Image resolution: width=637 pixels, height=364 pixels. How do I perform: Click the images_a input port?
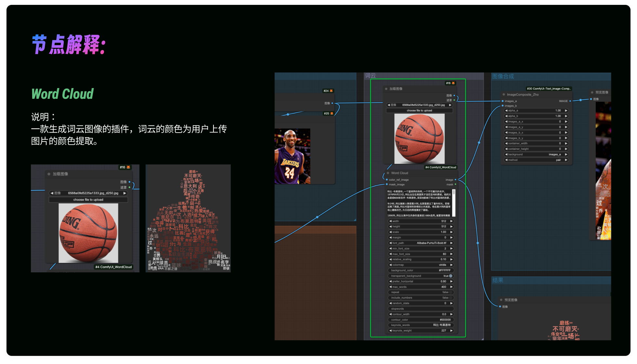(502, 101)
